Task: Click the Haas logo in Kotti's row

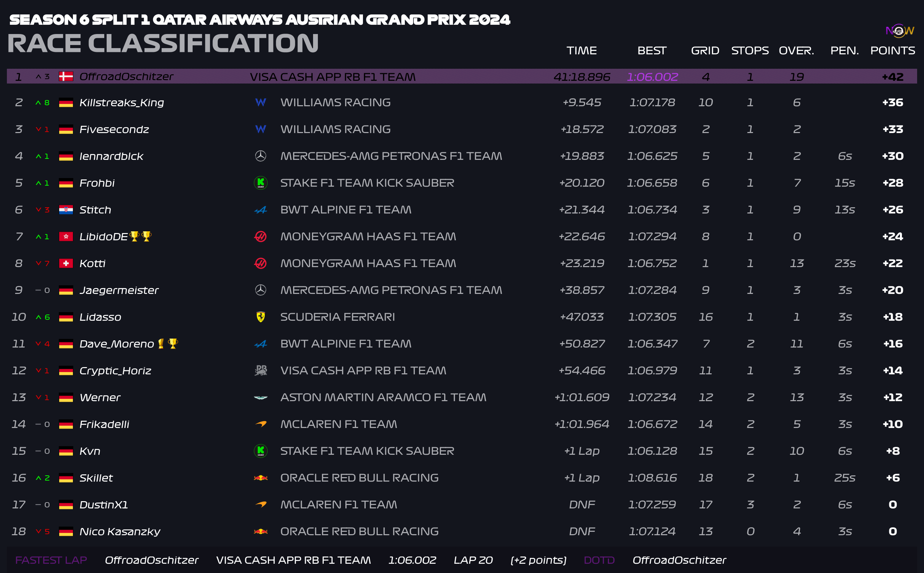Action: point(260,263)
